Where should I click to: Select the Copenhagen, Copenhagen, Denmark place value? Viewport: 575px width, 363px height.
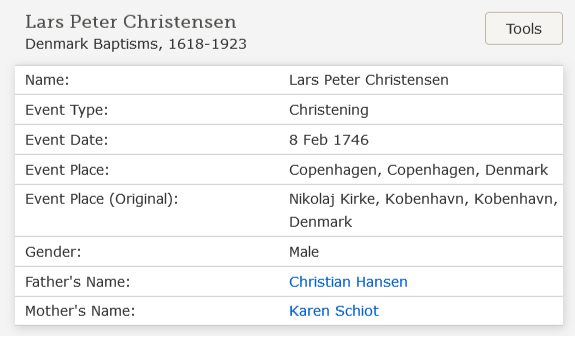click(x=418, y=170)
